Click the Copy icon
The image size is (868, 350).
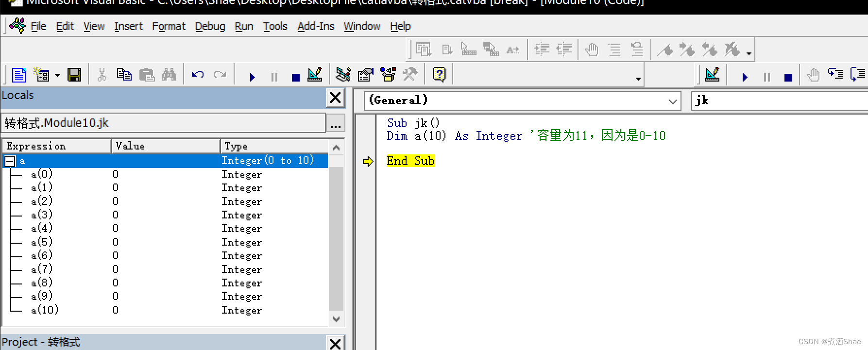click(x=124, y=75)
